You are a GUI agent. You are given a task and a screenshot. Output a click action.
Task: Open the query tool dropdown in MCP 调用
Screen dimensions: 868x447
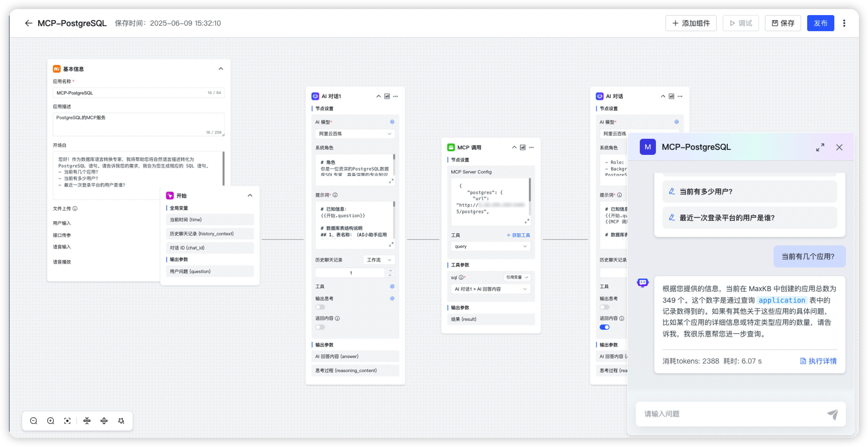point(491,246)
